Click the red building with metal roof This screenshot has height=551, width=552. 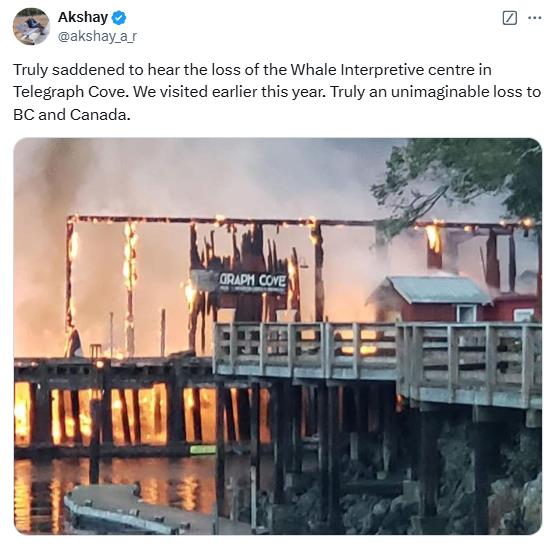(x=452, y=299)
